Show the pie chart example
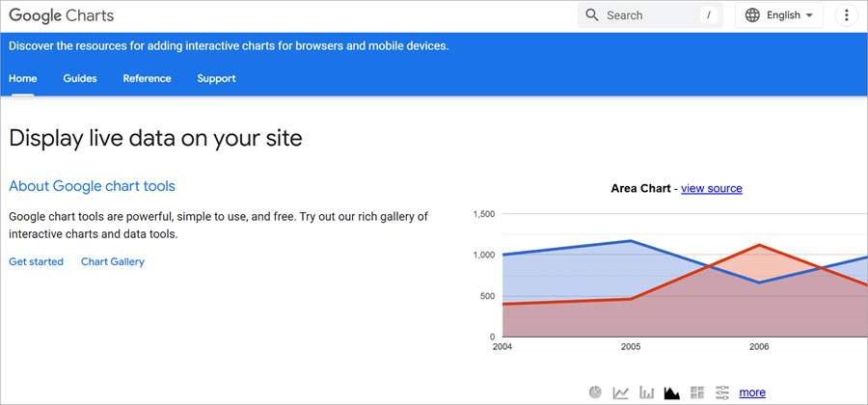Image resolution: width=868 pixels, height=405 pixels. 595,392
